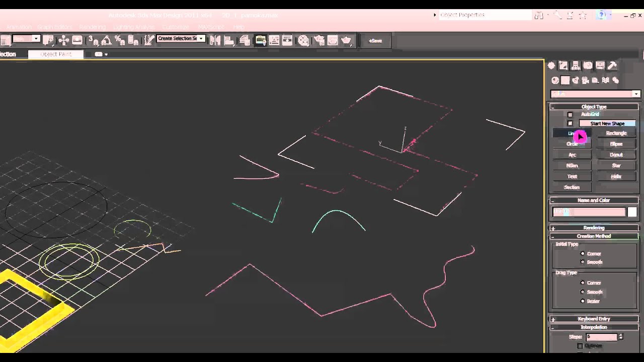Click the Circle shape button
644x362 pixels.
572,144
